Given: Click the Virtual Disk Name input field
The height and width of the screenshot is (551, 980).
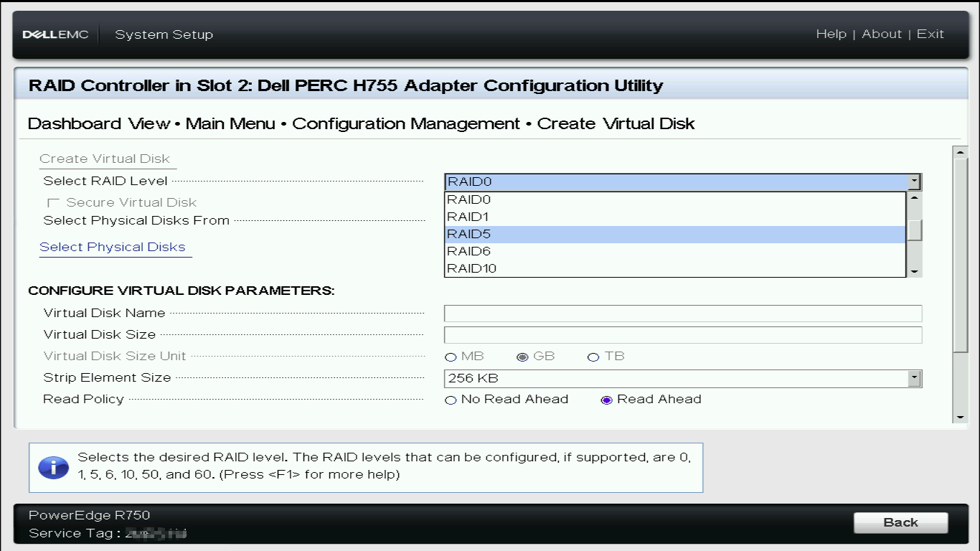Looking at the screenshot, I should click(x=682, y=314).
